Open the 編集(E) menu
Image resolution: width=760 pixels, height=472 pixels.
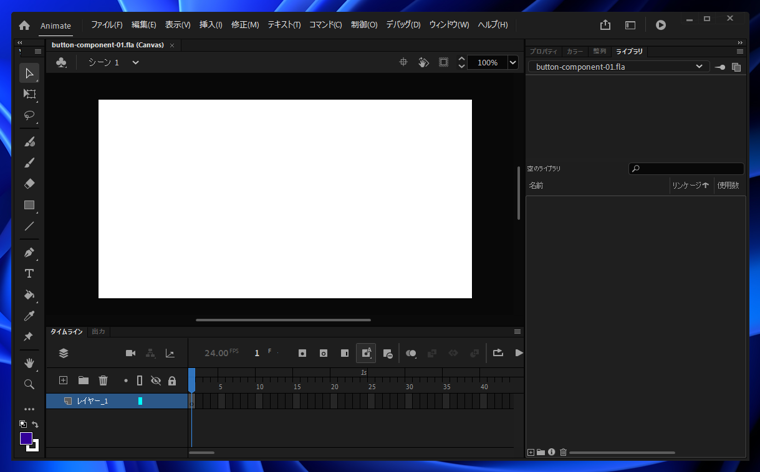coord(143,25)
